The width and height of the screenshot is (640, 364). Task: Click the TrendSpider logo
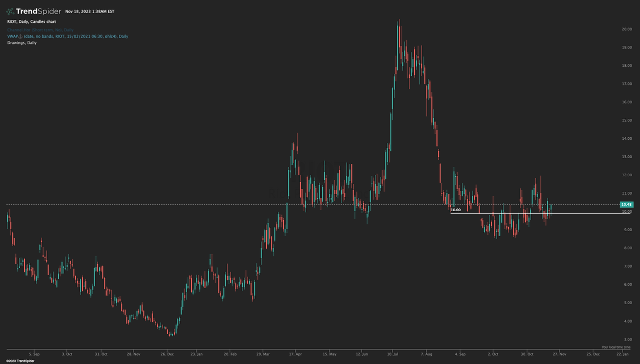click(x=33, y=11)
